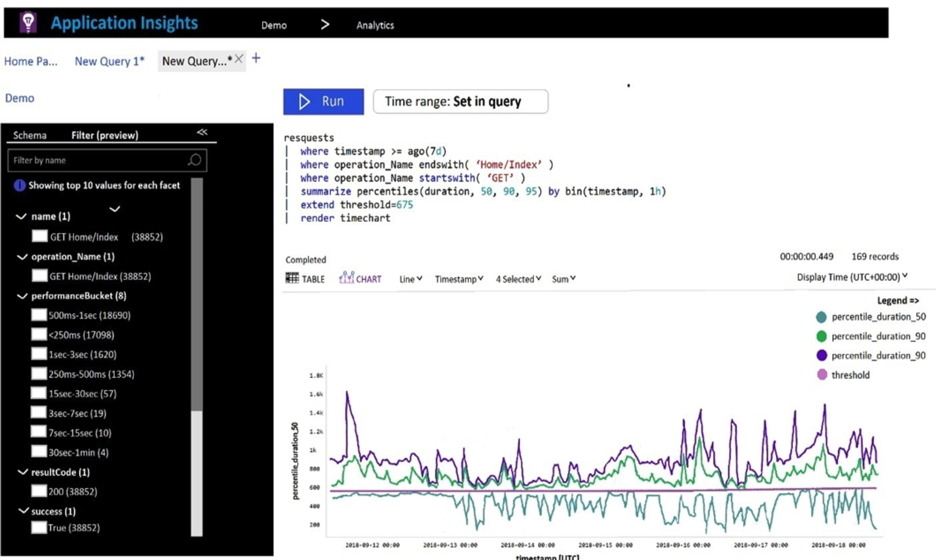Collapse the schema panel with double chevron
This screenshot has height=560, width=942.
pyautogui.click(x=202, y=132)
